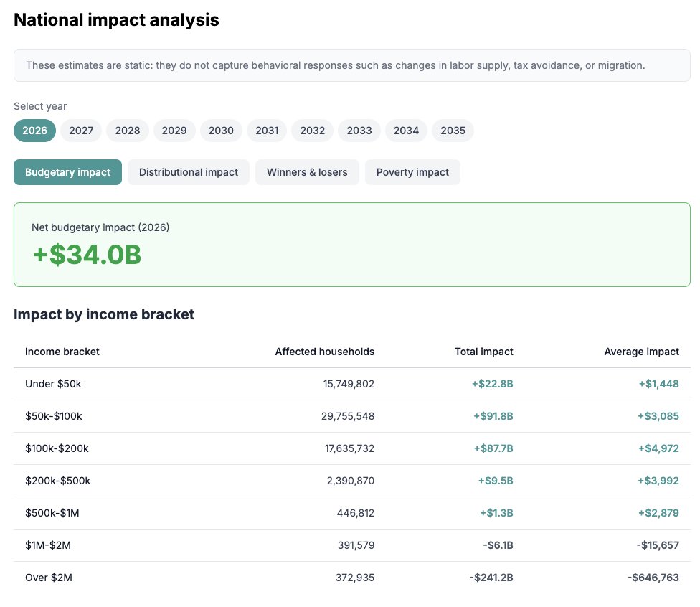Sort by the Affected households column
Viewport: 700px width, 607px height.
pos(324,352)
